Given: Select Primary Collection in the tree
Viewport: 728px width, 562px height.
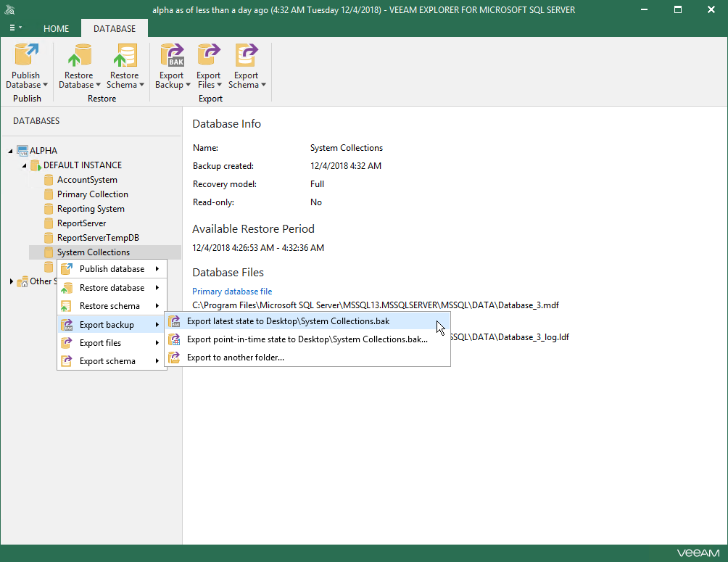Looking at the screenshot, I should [x=92, y=194].
